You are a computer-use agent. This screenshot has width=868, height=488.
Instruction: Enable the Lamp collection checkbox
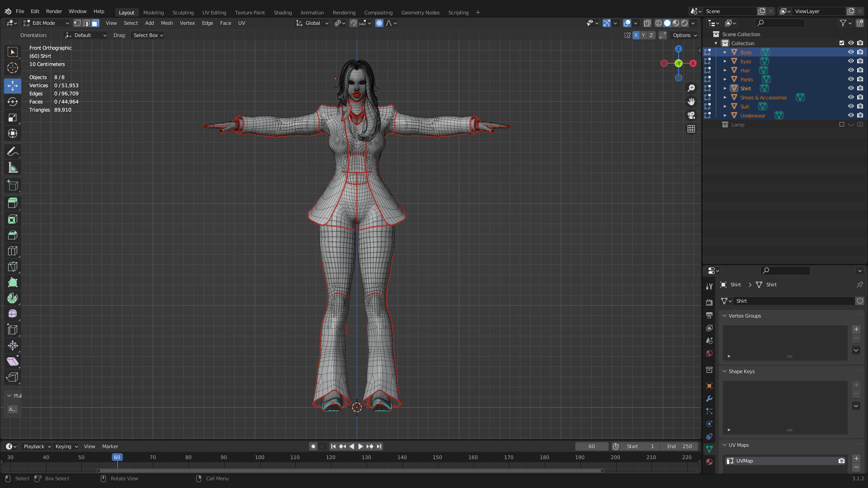842,124
